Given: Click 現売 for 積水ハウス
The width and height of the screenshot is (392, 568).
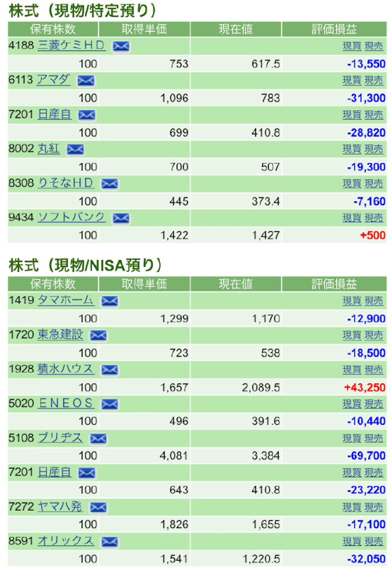Looking at the screenshot, I should (x=374, y=370).
